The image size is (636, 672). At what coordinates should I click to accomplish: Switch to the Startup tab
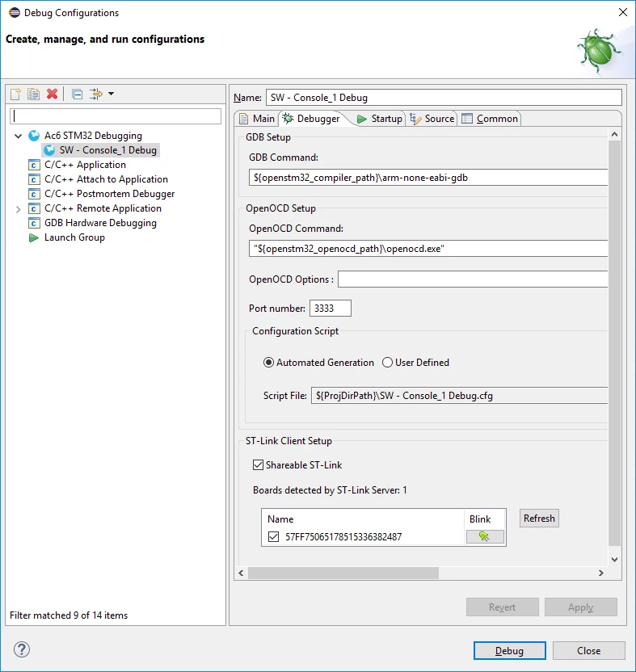pos(379,119)
